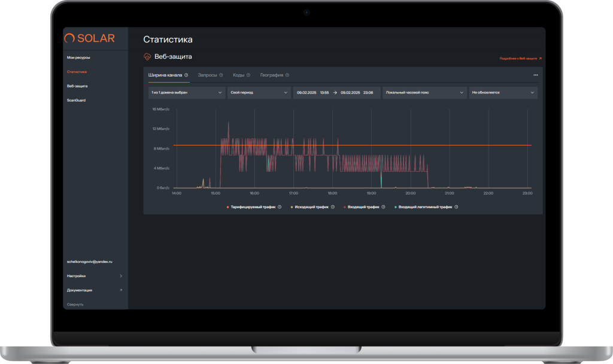Open the info icon beside Ширина канала tab
Screen dimensions: 613x364
pyautogui.click(x=186, y=75)
